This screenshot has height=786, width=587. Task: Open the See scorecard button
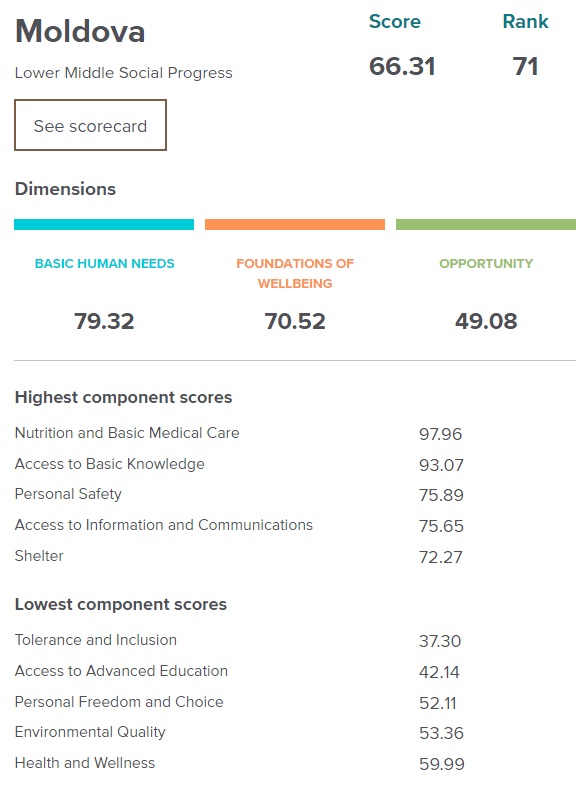point(90,125)
